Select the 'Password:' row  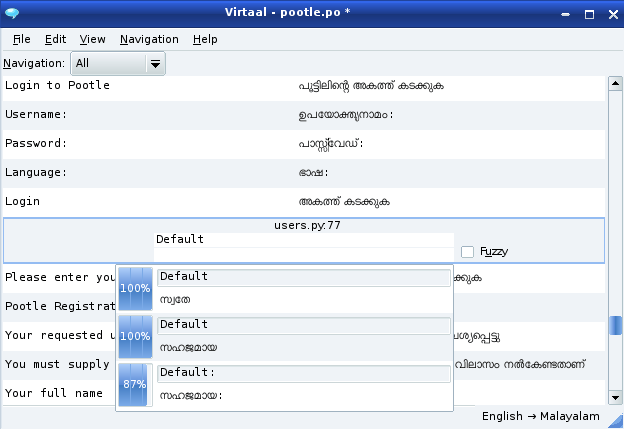304,144
